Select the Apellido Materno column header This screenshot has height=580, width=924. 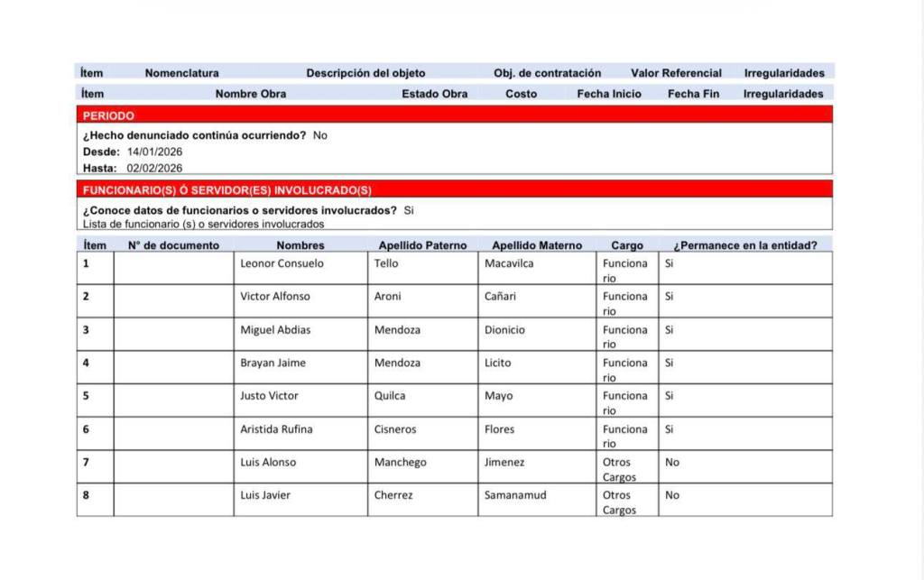coord(537,245)
